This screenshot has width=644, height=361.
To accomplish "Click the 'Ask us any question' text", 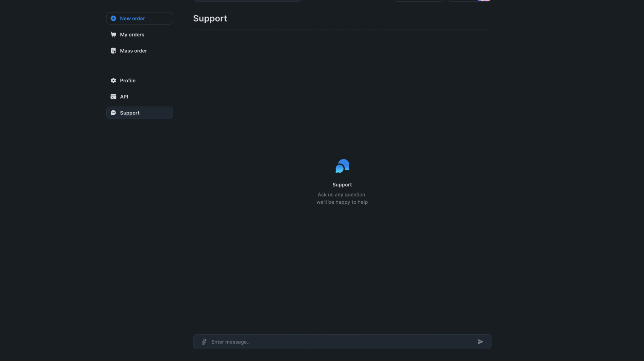I will click(342, 195).
